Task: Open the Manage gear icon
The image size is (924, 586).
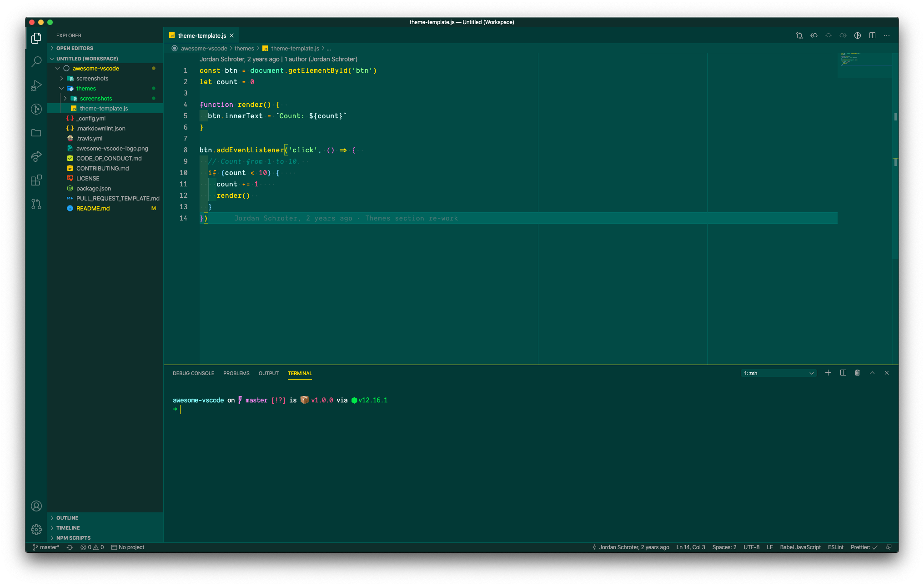Action: [36, 530]
